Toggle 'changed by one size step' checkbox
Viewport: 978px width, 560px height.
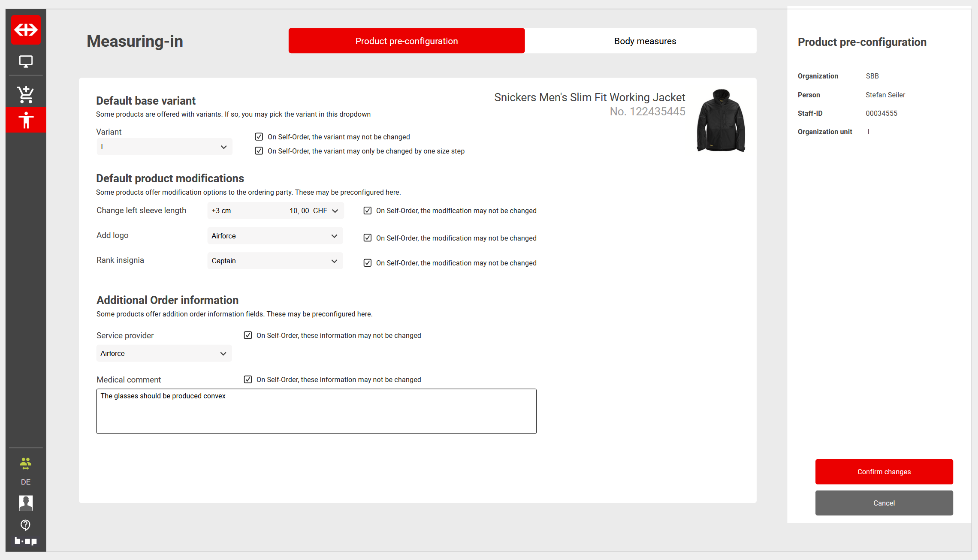click(259, 151)
